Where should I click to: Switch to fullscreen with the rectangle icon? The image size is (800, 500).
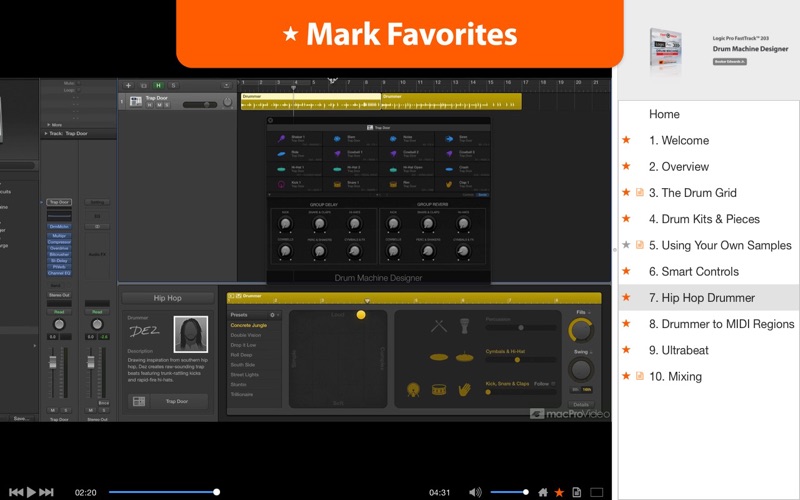pos(596,492)
